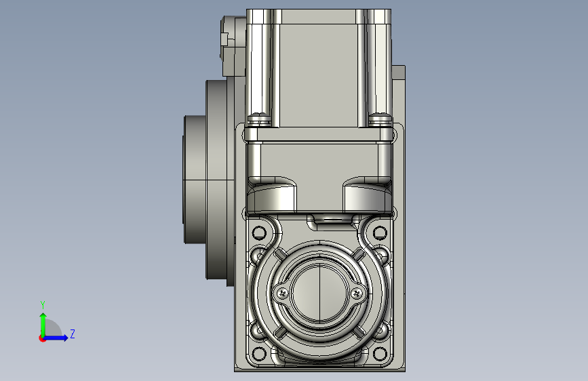
Task: Select the lower-left mounting hole on the housing face
Action: [x=259, y=354]
